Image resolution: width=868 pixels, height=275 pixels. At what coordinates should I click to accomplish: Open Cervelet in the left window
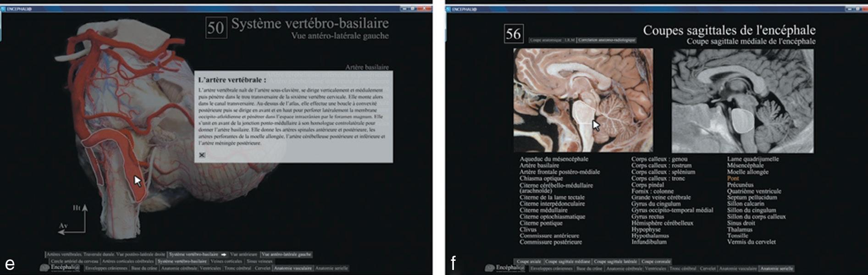coord(263,268)
